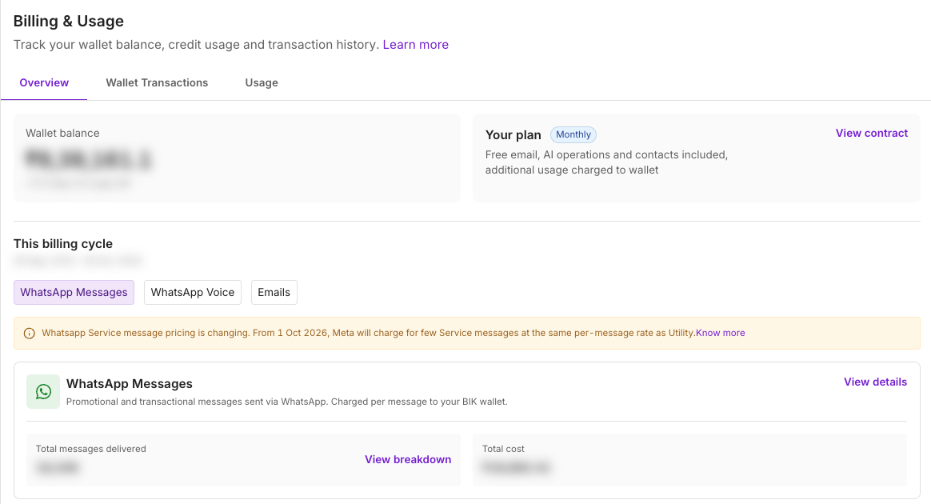Click the Total messages delivered label

click(91, 449)
